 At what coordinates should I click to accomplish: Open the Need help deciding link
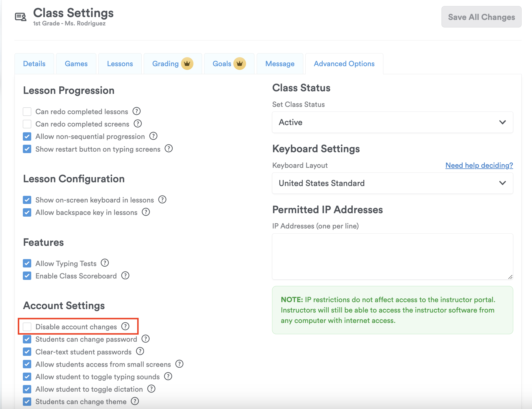coord(479,165)
